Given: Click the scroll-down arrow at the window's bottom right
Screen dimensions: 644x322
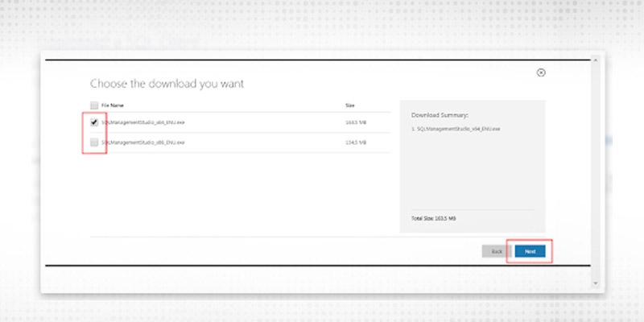Looking at the screenshot, I should point(596,283).
